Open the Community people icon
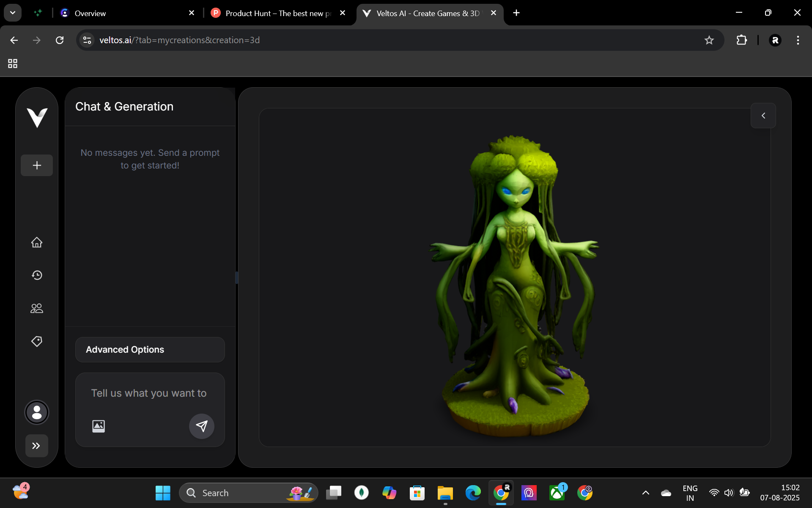812x508 pixels. pyautogui.click(x=37, y=308)
